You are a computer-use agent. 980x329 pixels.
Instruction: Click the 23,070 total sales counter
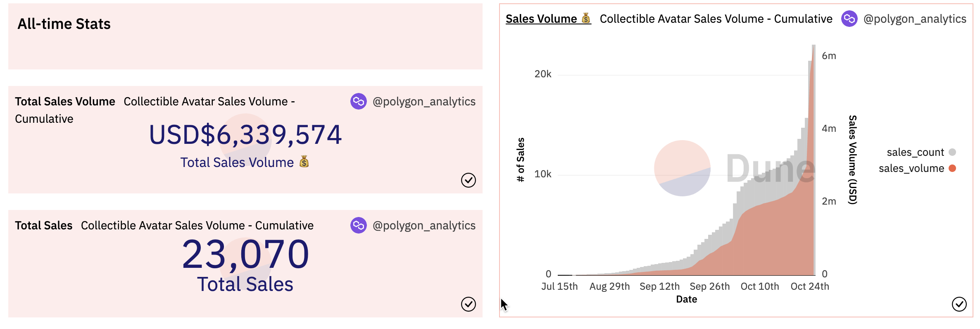click(245, 255)
